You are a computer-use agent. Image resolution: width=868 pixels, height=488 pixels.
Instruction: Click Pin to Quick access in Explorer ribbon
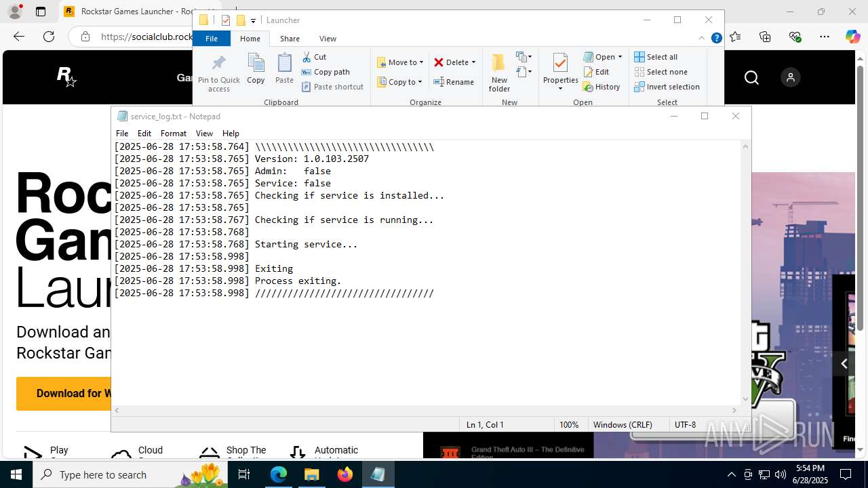[x=218, y=74]
